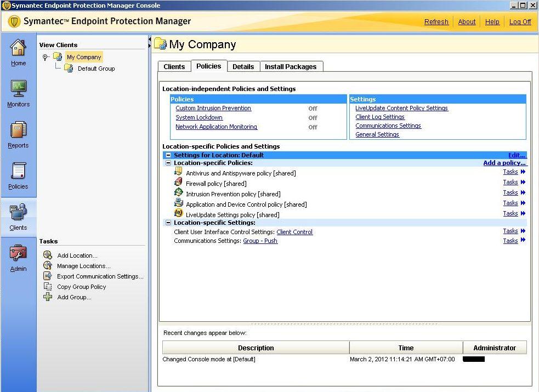Click the Firewall policy icon
539x392 pixels.
(178, 181)
